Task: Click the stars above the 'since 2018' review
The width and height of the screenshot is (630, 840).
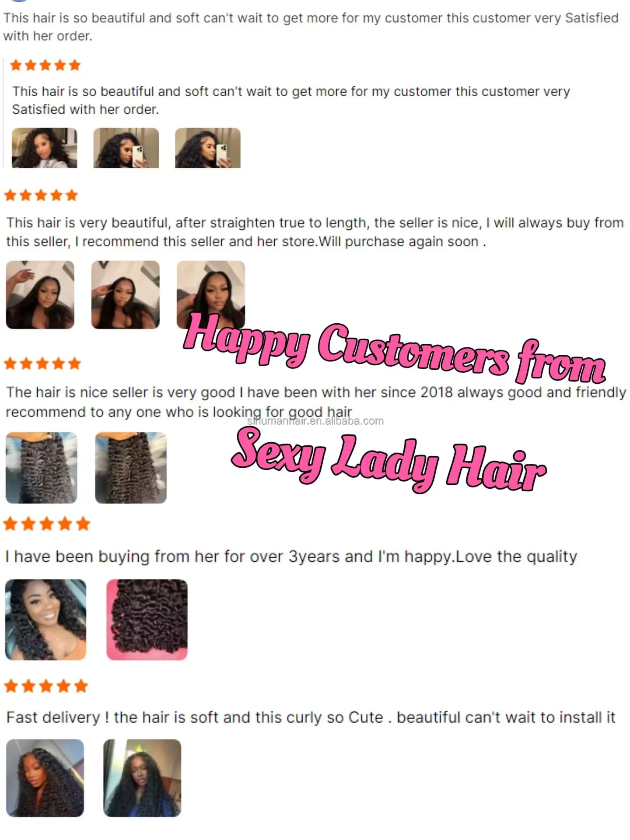Action: click(x=42, y=363)
